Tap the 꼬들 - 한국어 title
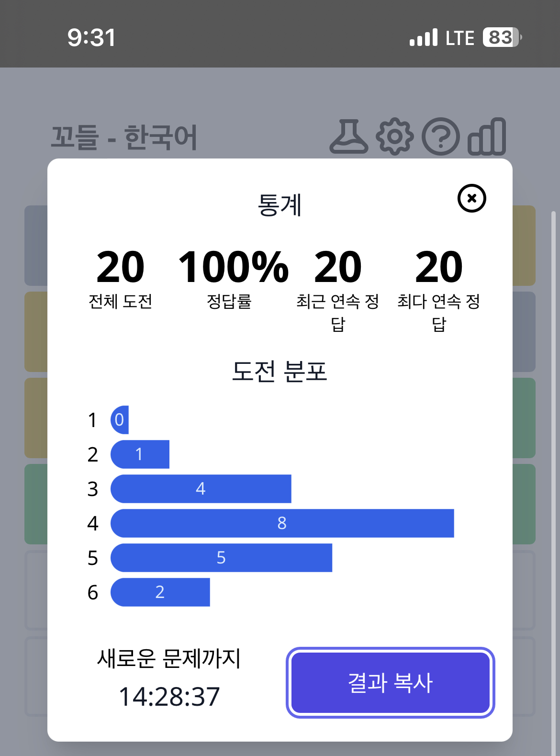Image resolution: width=560 pixels, height=756 pixels. click(x=124, y=137)
